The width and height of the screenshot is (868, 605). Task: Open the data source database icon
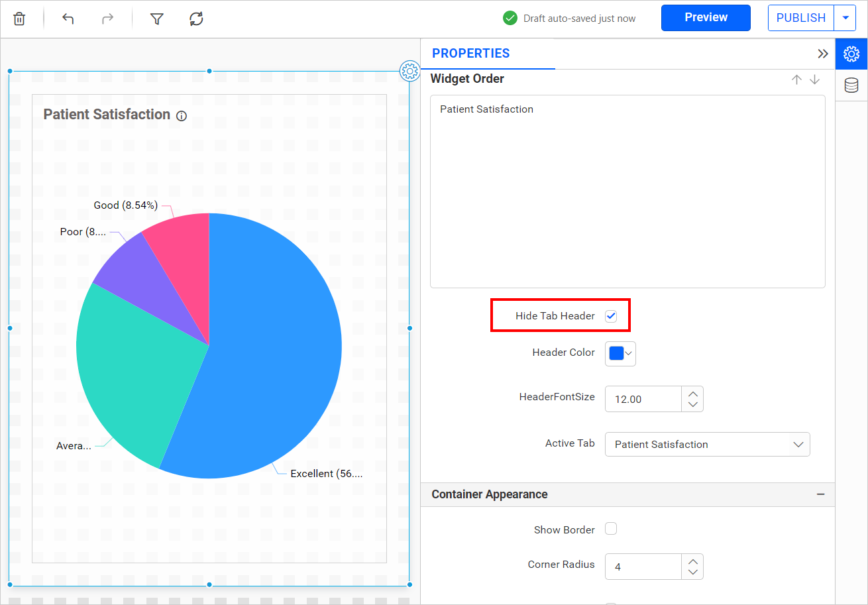[851, 85]
